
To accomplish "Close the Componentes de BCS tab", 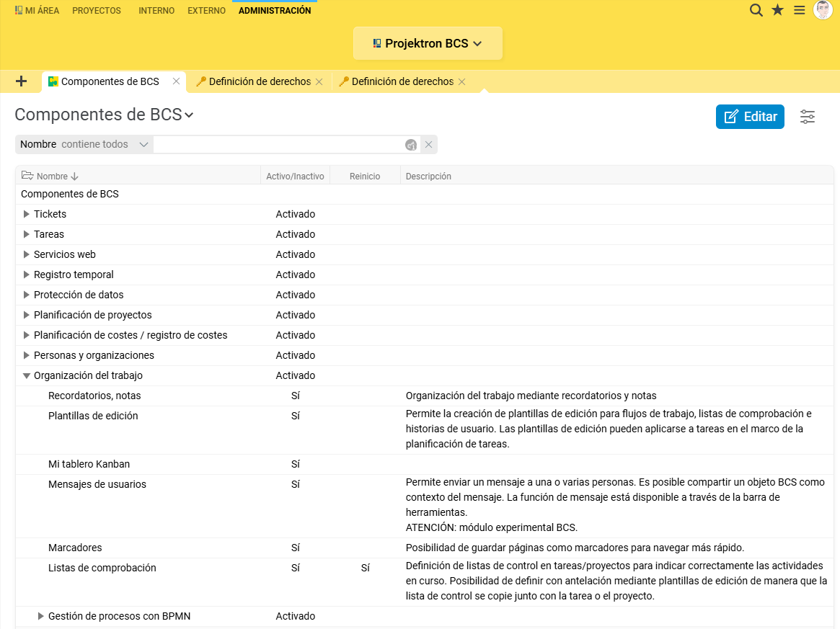I will click(x=176, y=81).
